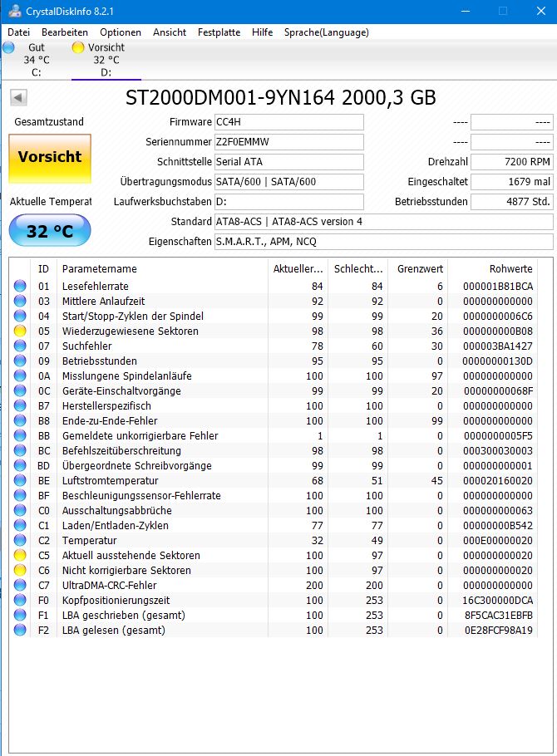The image size is (557, 756).
Task: Click the yellow status icon for Wiederzugewiesene Sektoren
Action: (20, 331)
